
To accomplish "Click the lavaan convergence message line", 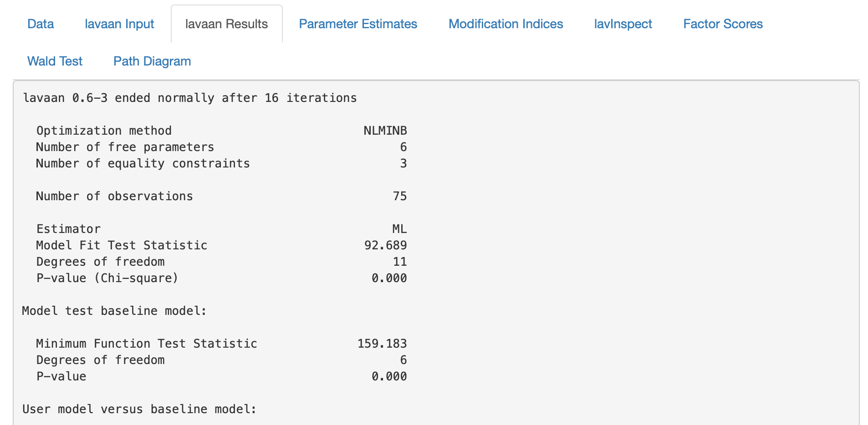I will coord(190,97).
